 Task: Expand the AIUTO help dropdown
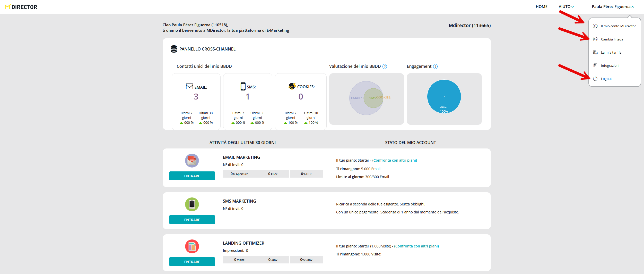coord(566,7)
